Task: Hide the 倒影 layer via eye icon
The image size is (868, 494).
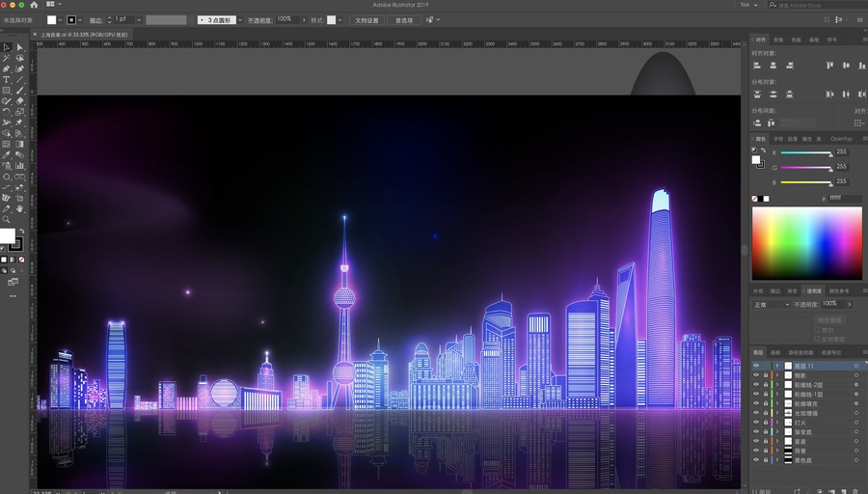Action: pos(756,375)
